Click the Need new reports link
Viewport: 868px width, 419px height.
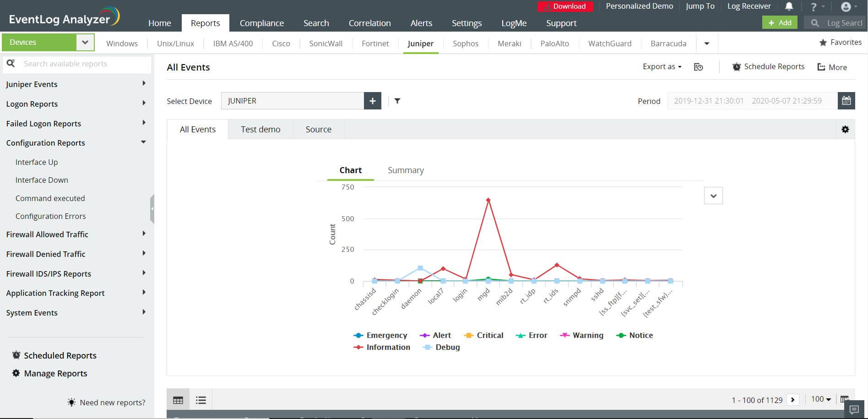coord(113,403)
